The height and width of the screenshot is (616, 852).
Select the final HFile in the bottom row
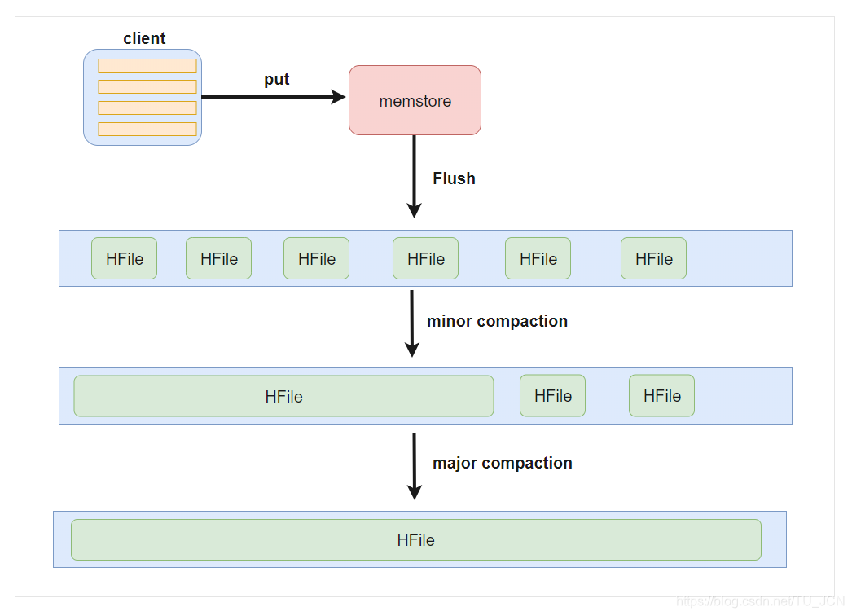coord(415,539)
